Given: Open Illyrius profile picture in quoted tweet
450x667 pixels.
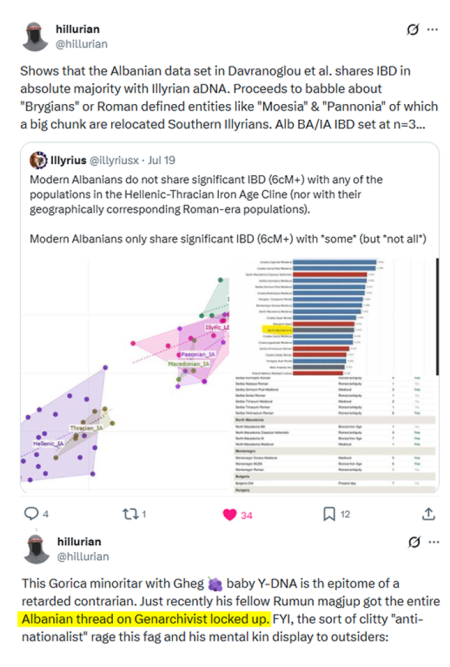Looking at the screenshot, I should [38, 160].
